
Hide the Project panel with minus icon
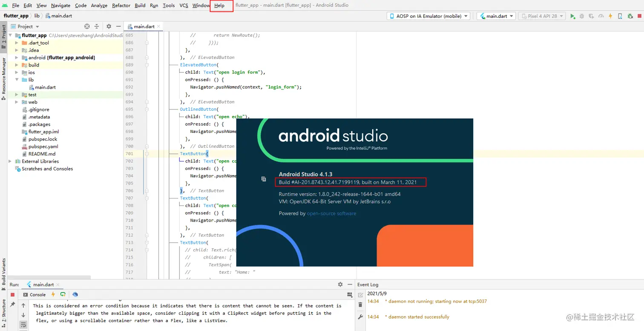tap(118, 26)
